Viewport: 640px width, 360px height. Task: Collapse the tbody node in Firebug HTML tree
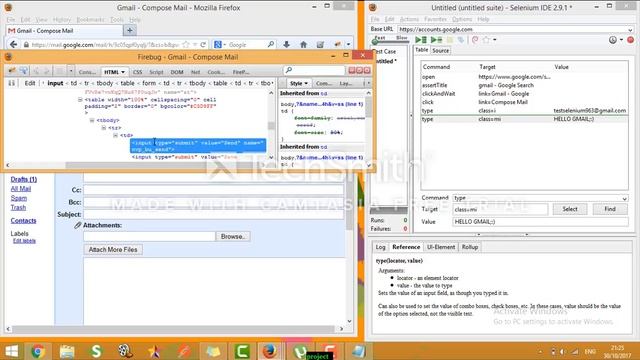click(92, 120)
